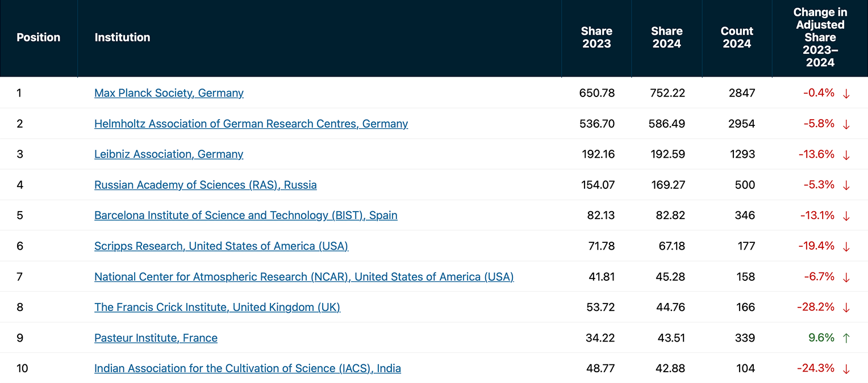
Task: Open the Scripps Research institution link
Action: 221,246
